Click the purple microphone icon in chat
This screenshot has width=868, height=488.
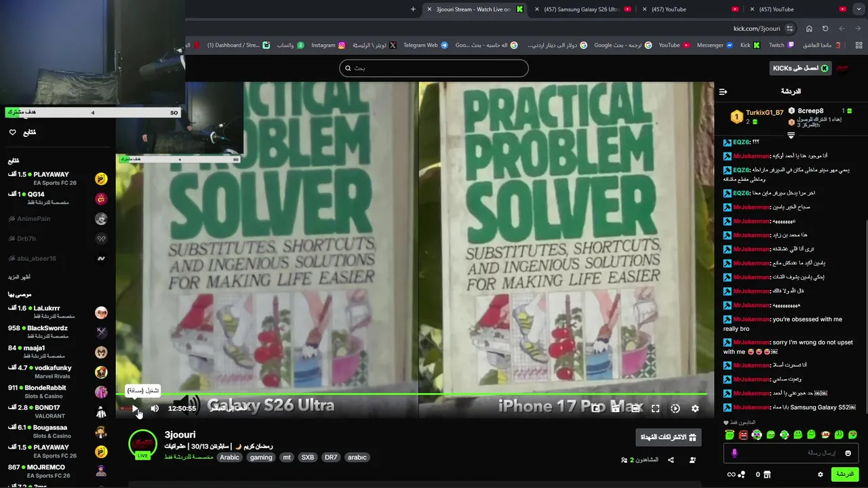click(x=734, y=453)
